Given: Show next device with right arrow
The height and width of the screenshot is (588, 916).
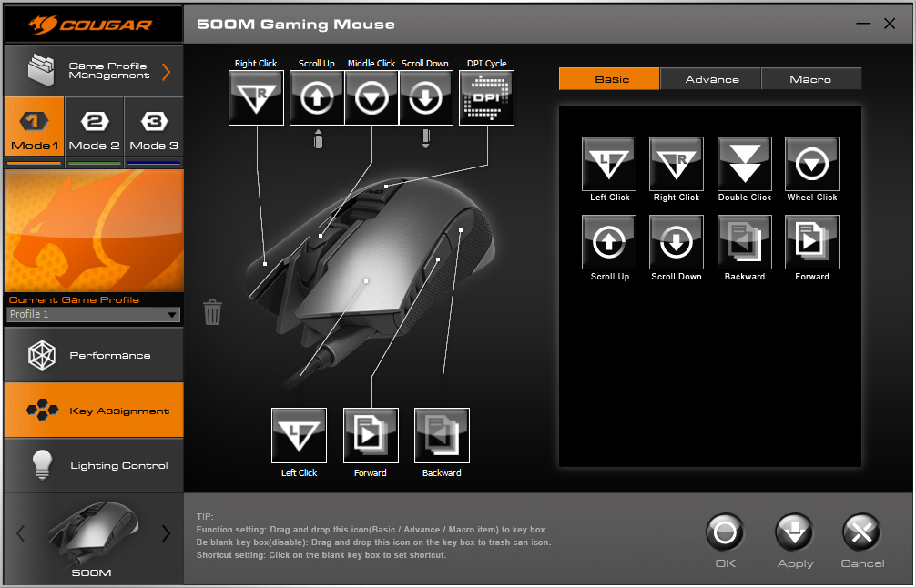Looking at the screenshot, I should click(166, 533).
